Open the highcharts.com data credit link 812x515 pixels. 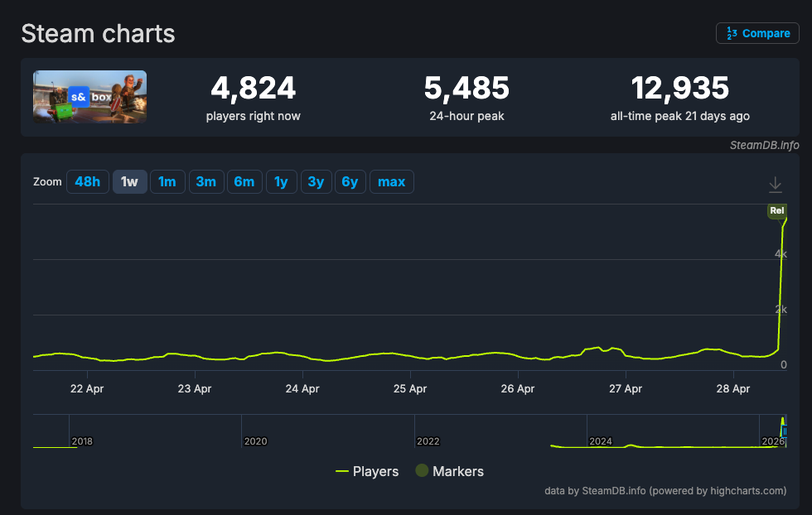[x=665, y=491]
